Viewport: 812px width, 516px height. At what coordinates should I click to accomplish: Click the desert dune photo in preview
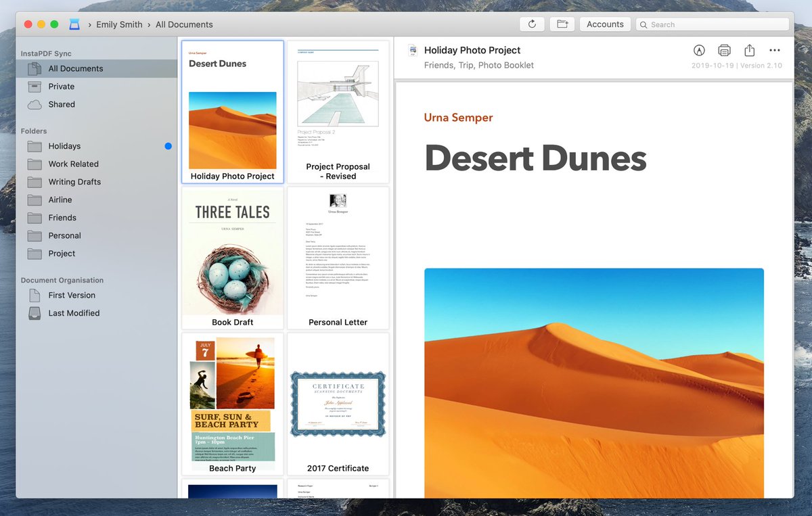tap(594, 383)
